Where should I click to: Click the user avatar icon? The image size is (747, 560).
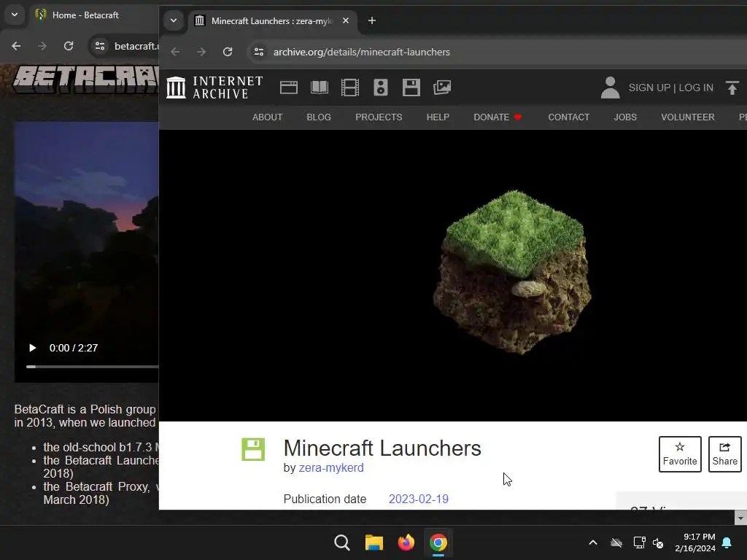coord(611,87)
